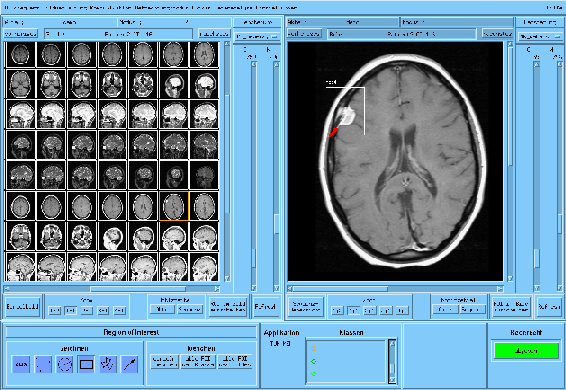The height and width of the screenshot is (390, 566).
Task: Click the down arrow of the Klassen list scrollbar
Action: pyautogui.click(x=392, y=380)
